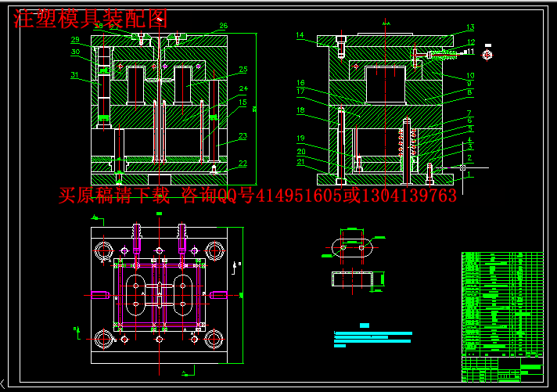Click part number label 20

click(301, 151)
